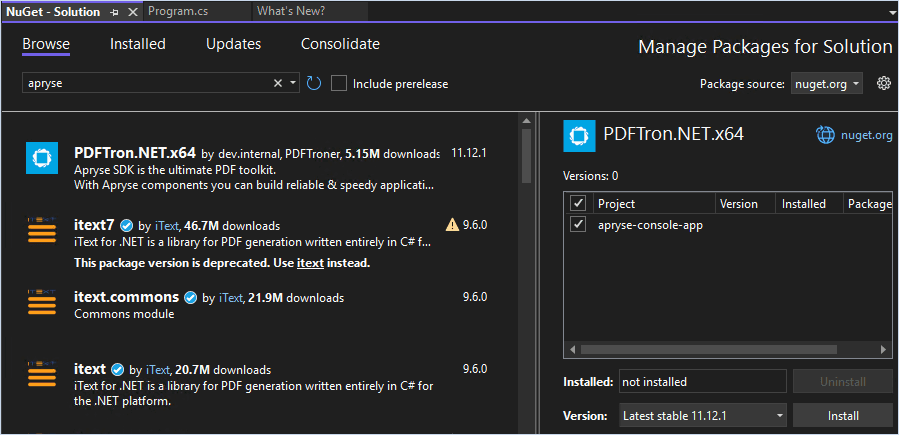
Task: Select the Browse tab
Action: point(46,44)
